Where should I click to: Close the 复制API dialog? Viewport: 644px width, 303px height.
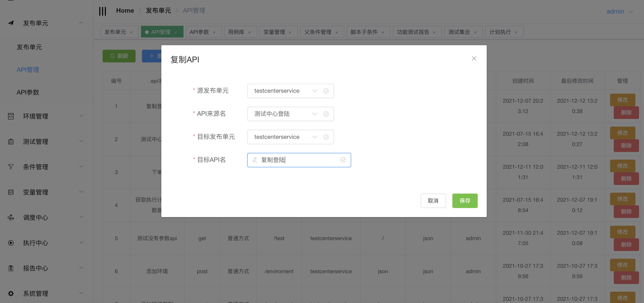coord(474,58)
